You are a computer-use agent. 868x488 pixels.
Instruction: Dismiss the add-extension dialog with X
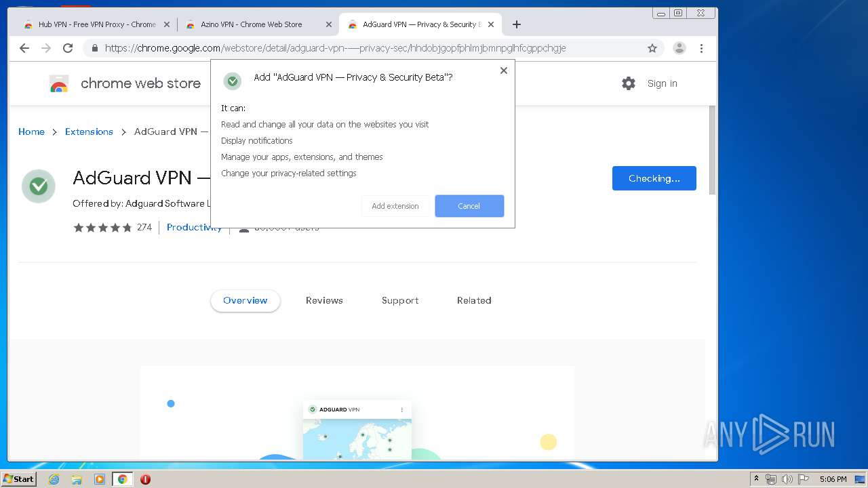504,70
